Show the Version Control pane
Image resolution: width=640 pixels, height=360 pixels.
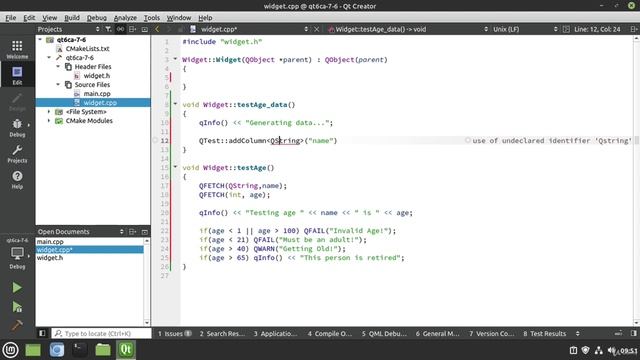coord(491,333)
